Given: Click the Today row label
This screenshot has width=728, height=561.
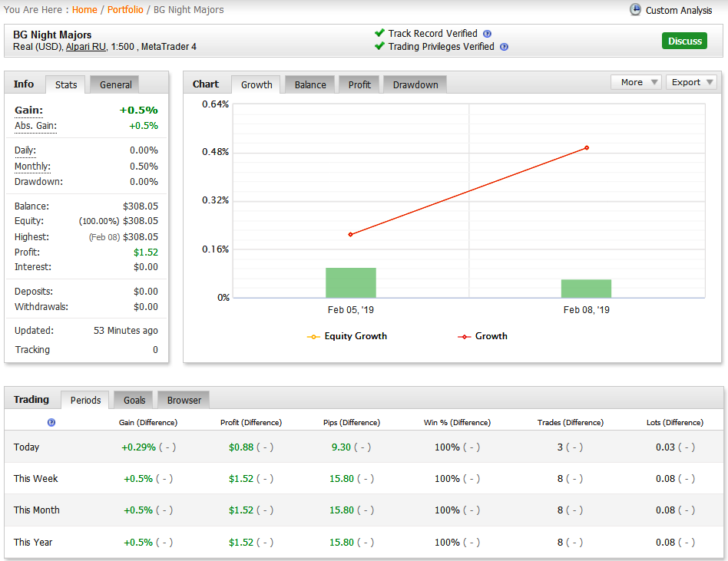Looking at the screenshot, I should [26, 447].
